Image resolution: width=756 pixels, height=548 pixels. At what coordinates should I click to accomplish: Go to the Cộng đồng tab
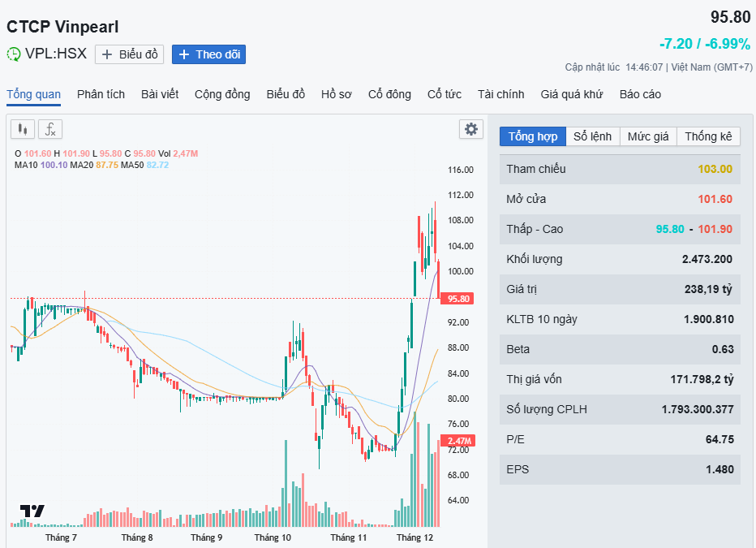(x=222, y=94)
